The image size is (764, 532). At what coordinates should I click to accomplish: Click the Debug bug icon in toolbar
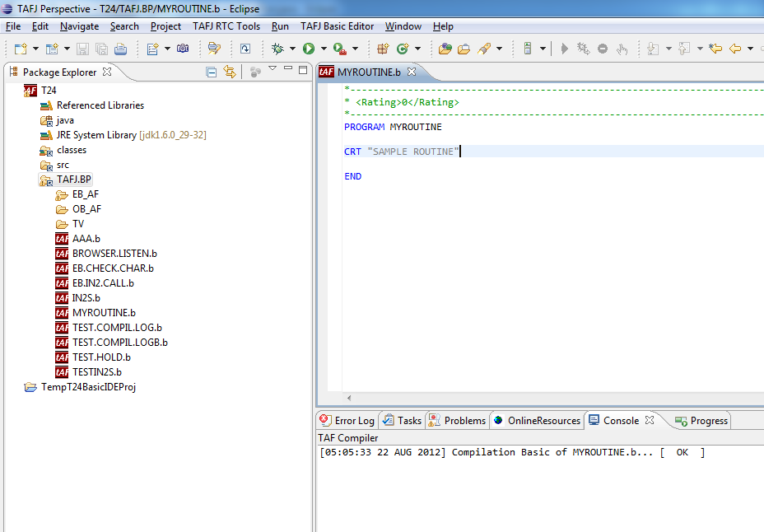pyautogui.click(x=278, y=49)
